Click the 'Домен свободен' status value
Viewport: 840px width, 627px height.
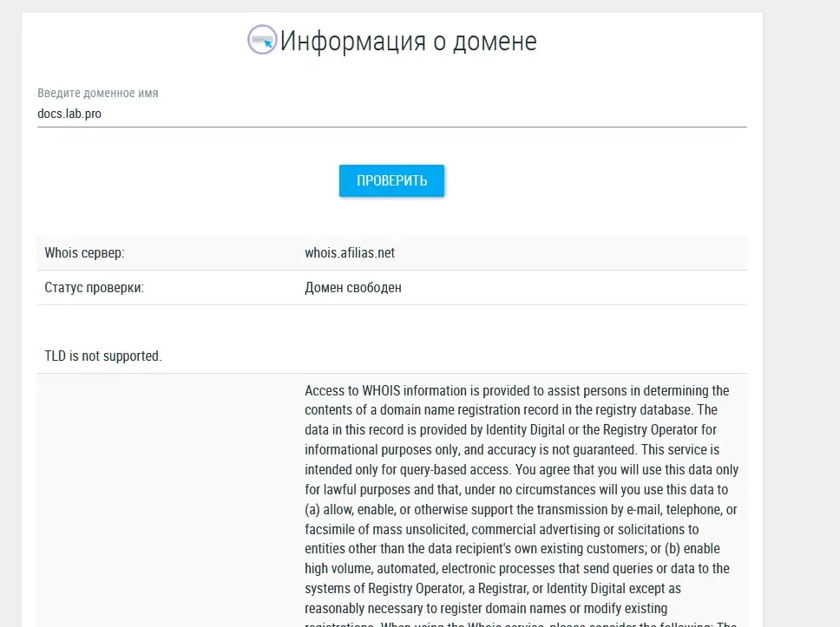pyautogui.click(x=353, y=288)
